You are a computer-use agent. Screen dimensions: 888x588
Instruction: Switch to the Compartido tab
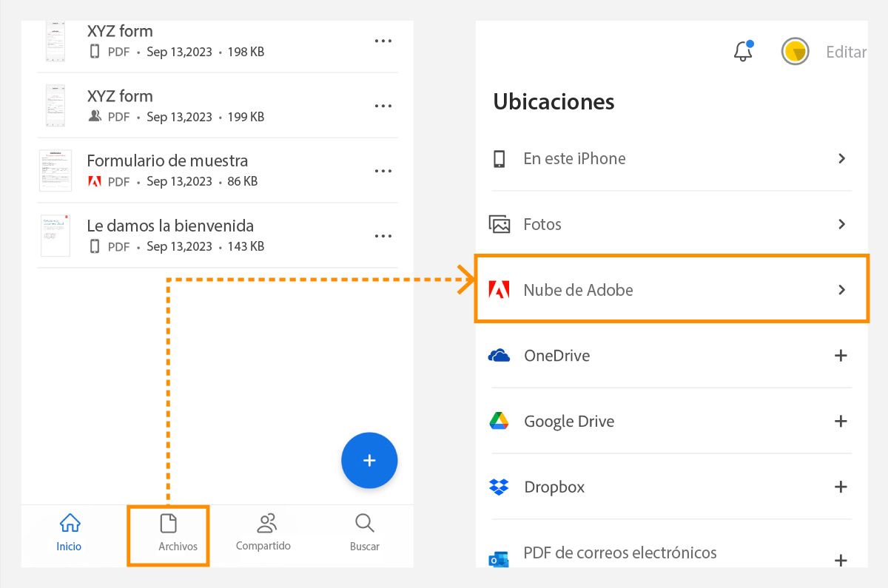tap(263, 533)
